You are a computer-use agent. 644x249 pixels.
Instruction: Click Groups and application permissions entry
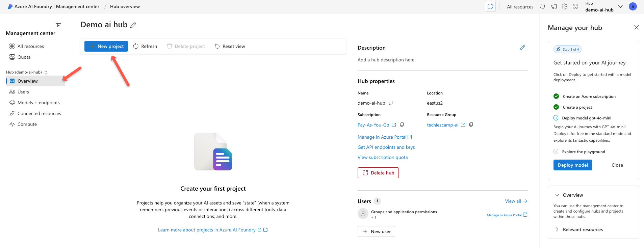pyautogui.click(x=404, y=212)
